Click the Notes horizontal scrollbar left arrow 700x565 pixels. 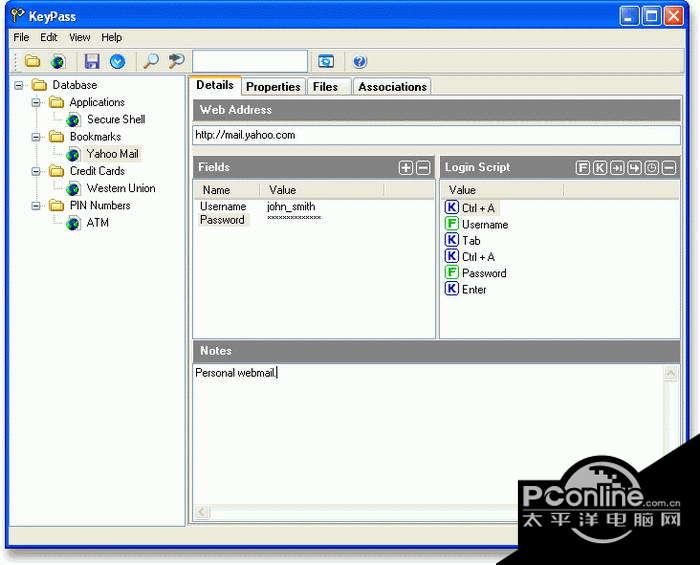coord(202,511)
